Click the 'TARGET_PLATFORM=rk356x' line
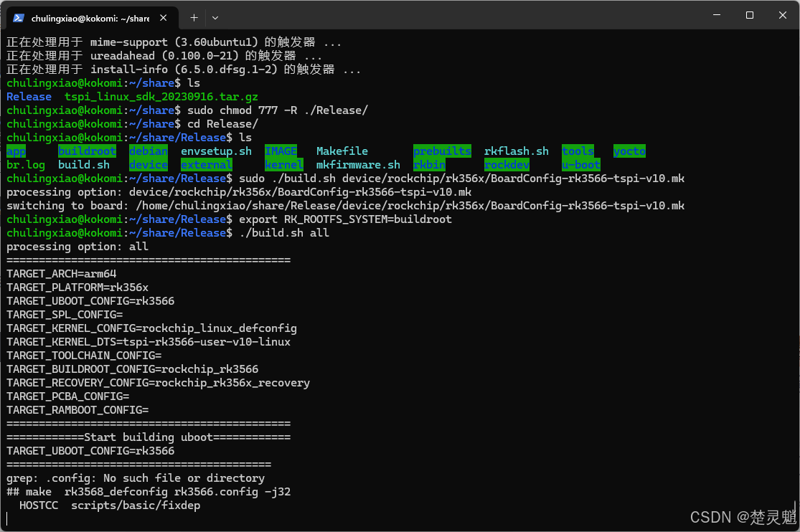The image size is (800, 532). tap(77, 288)
